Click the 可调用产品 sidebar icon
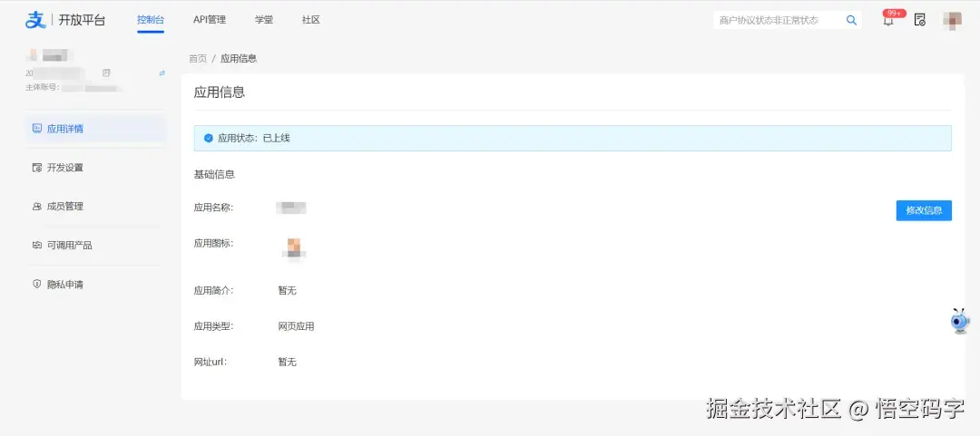Viewport: 980px width, 436px height. coord(37,246)
